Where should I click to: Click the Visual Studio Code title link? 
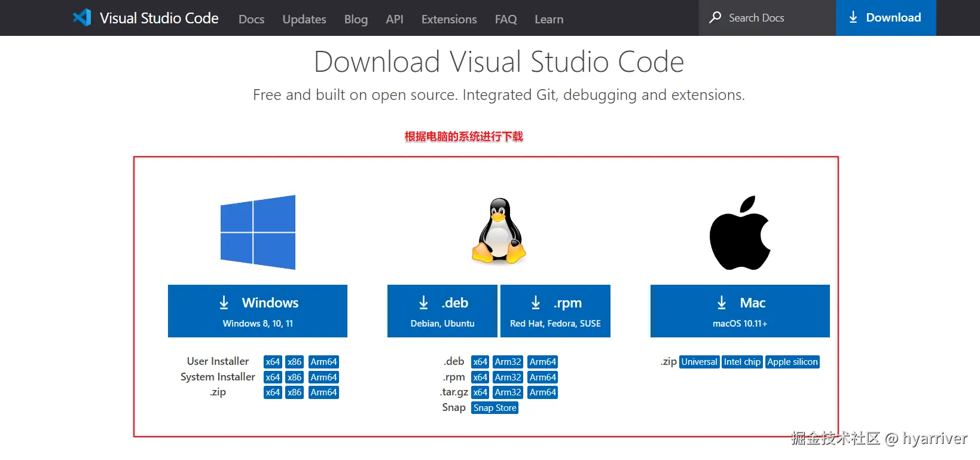pos(159,18)
